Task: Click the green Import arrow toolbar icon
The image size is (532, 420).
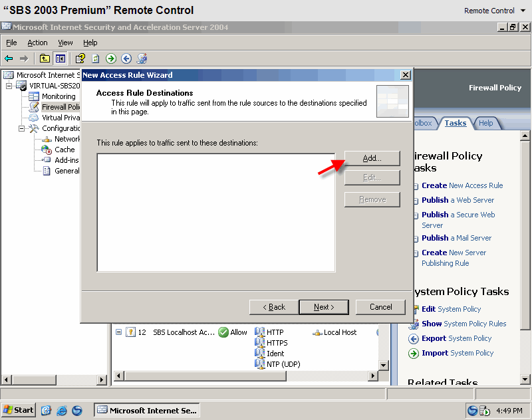Action: tap(110, 58)
